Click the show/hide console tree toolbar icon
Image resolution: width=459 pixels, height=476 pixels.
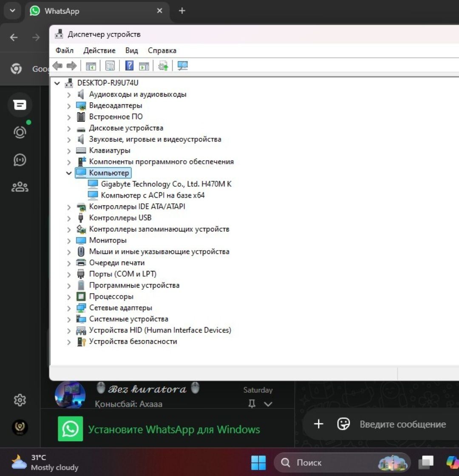coord(91,66)
